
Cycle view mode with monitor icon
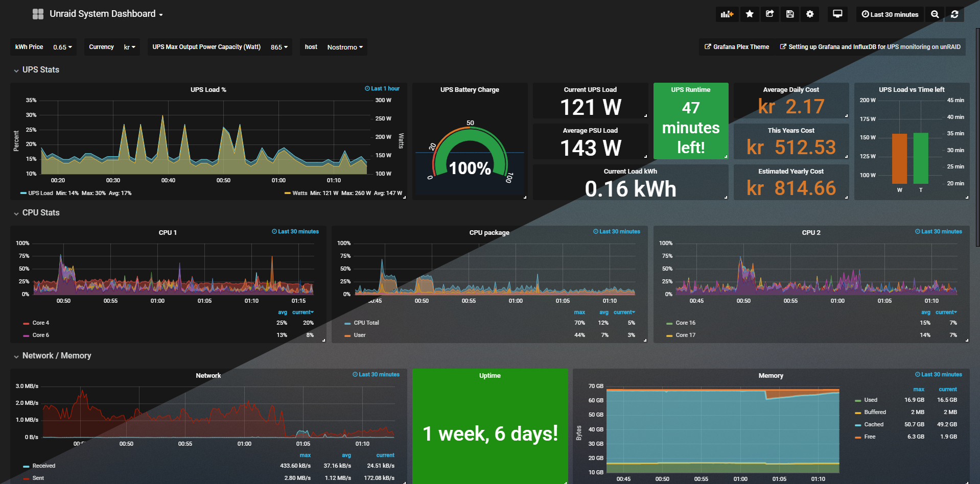837,14
